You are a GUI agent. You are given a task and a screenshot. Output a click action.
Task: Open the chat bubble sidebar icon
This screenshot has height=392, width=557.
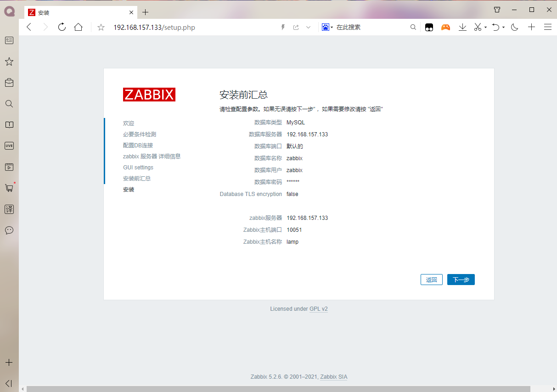[x=9, y=230]
